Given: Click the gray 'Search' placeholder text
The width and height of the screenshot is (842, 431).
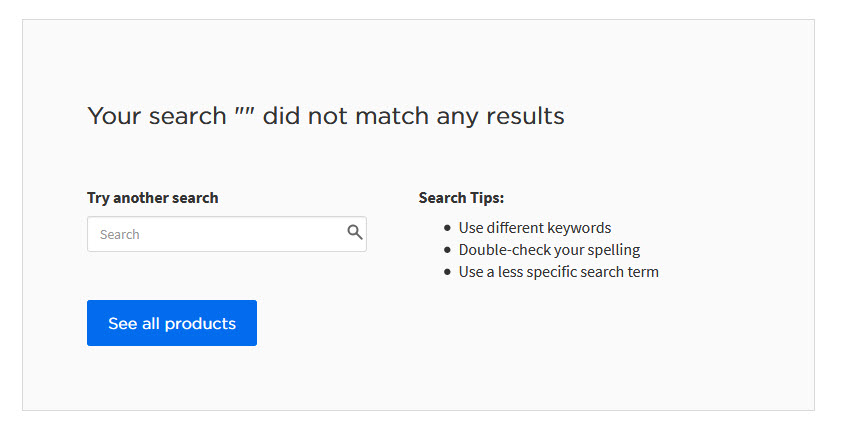Looking at the screenshot, I should (120, 235).
